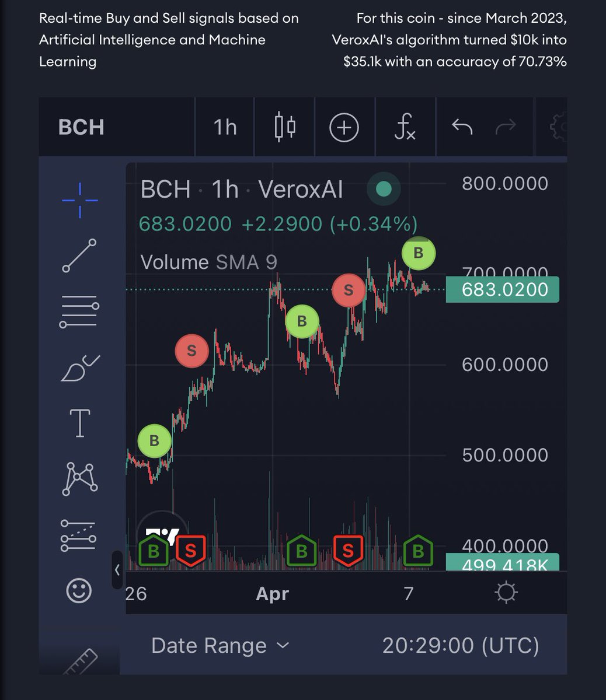The image size is (606, 700).
Task: Open the pattern drawing tools
Action: [x=80, y=479]
